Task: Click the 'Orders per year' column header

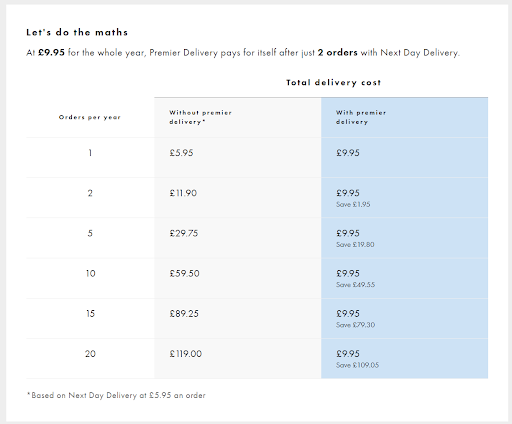Action: pos(90,117)
